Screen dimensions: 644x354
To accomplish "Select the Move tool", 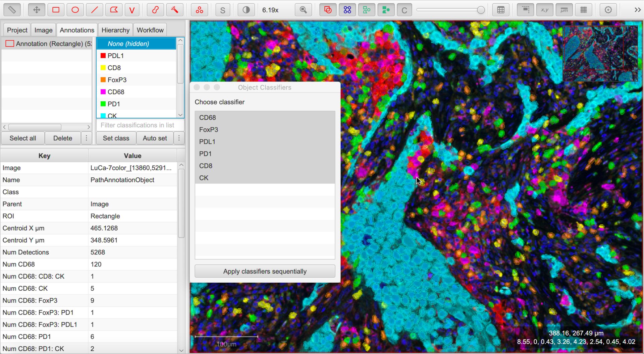I will 37,10.
